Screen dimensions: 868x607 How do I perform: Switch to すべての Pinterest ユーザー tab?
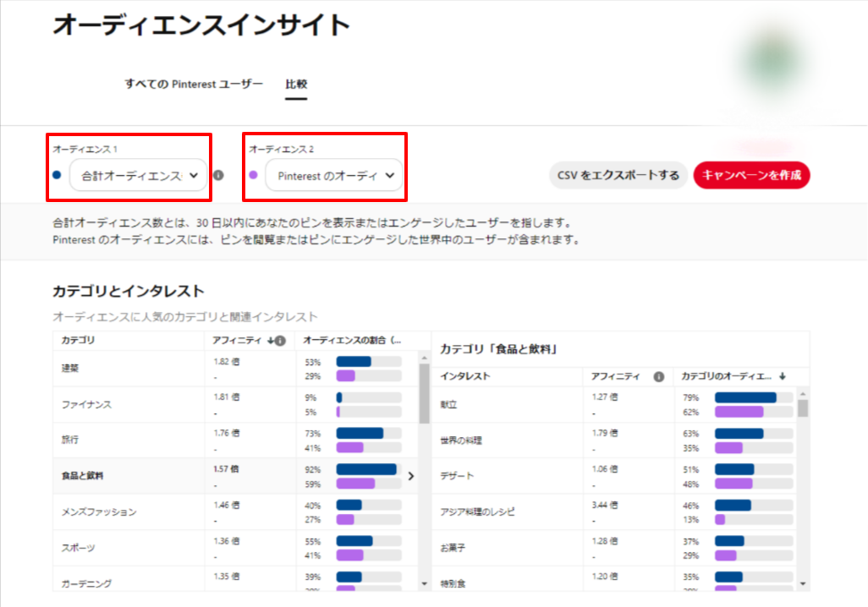tap(194, 84)
